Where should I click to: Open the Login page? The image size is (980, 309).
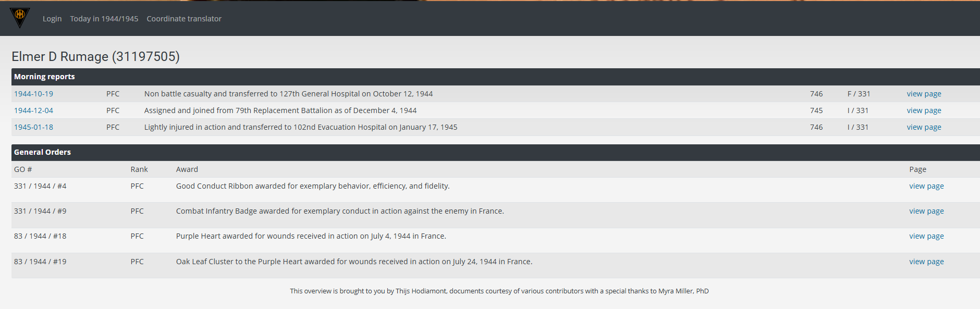tap(52, 19)
